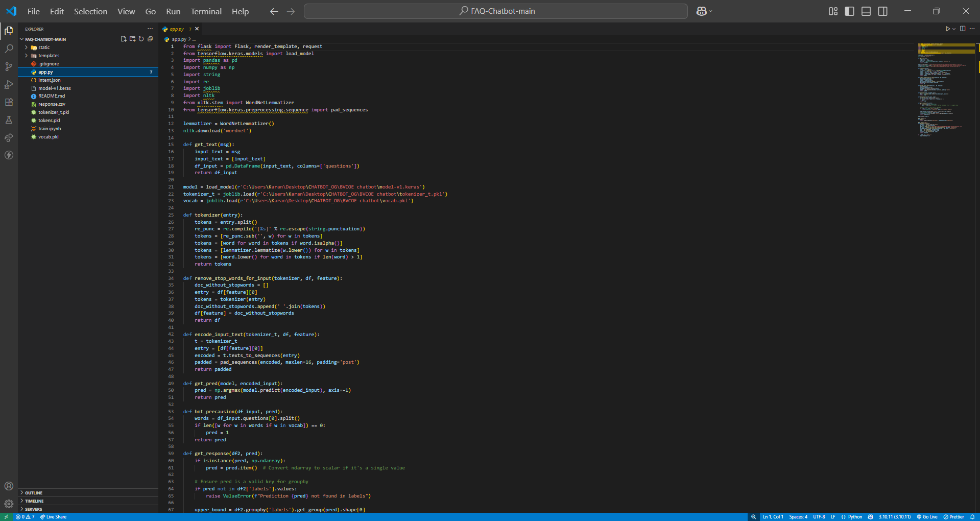Screen dimensions: 980x521
Task: Expand the TIMELINE section
Action: click(88, 501)
